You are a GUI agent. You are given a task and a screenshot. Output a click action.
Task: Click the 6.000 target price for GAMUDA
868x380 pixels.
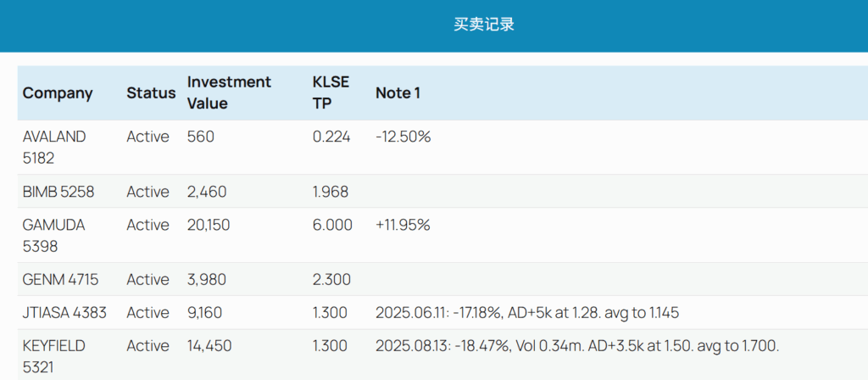pyautogui.click(x=331, y=225)
